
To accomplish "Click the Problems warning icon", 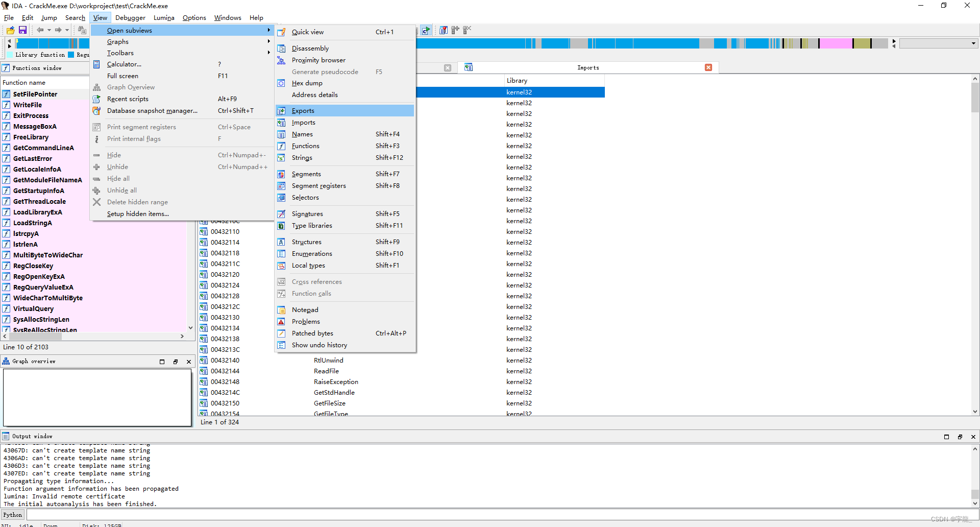I will point(281,322).
